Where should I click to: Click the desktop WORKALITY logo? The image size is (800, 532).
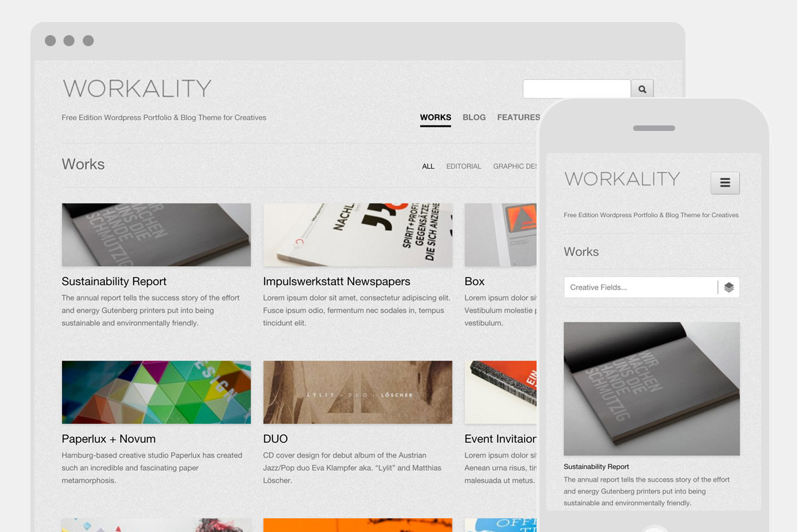[137, 89]
